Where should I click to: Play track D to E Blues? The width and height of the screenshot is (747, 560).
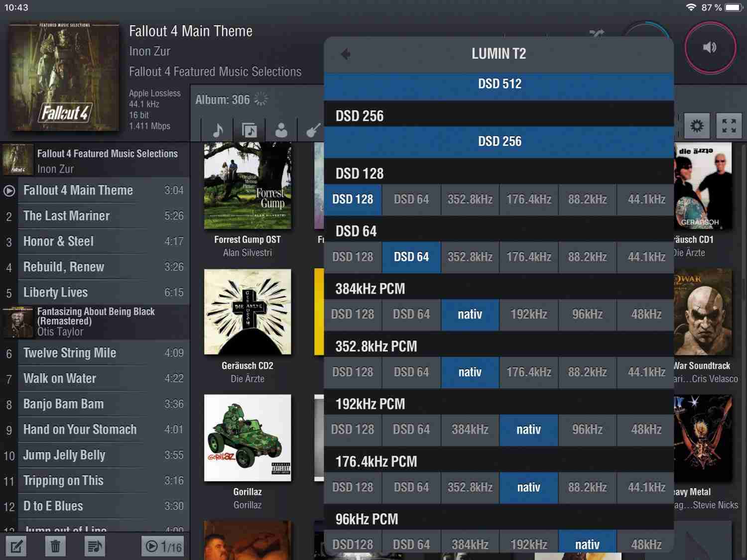(95, 506)
